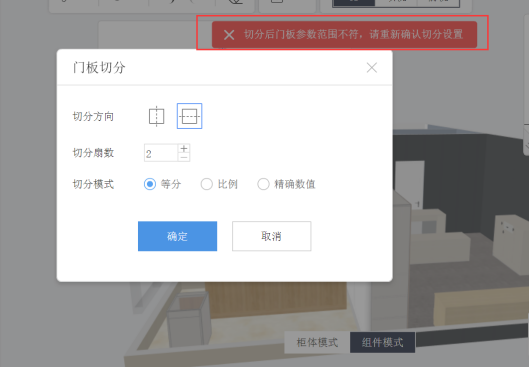Image resolution: width=530 pixels, height=368 pixels.
Task: Click the 切分方向 label
Action: 93,117
